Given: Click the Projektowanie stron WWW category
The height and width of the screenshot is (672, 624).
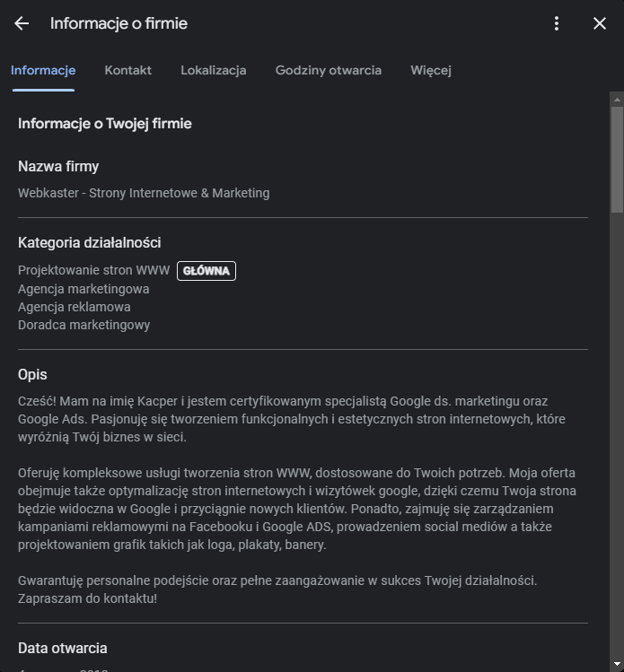Looking at the screenshot, I should [x=93, y=270].
